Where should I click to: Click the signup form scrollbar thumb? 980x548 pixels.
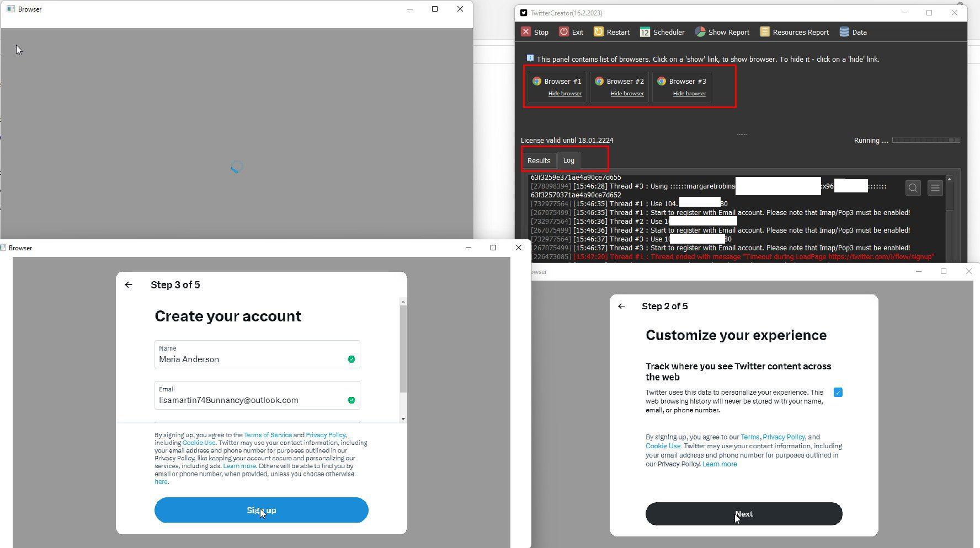click(x=403, y=348)
